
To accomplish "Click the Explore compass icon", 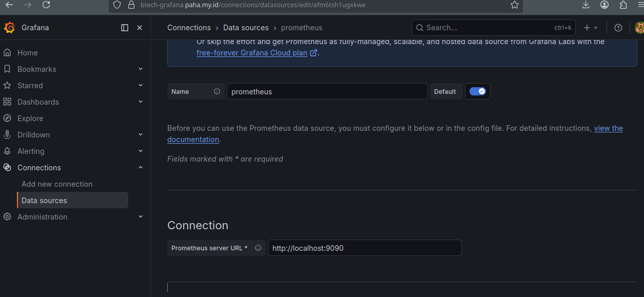I will click(x=7, y=118).
